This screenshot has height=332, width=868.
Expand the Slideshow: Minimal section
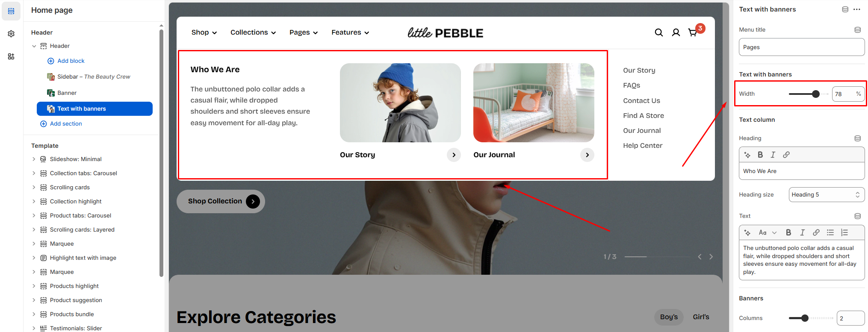tap(34, 159)
